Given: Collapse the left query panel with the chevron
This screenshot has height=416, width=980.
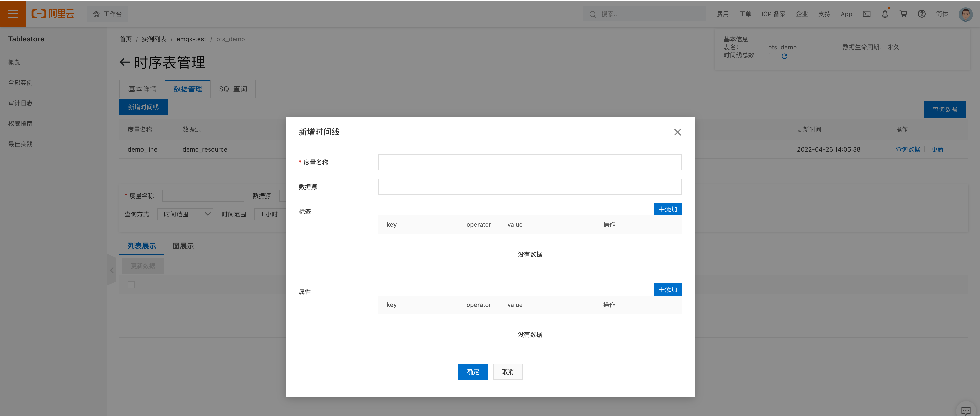Looking at the screenshot, I should pyautogui.click(x=112, y=270).
